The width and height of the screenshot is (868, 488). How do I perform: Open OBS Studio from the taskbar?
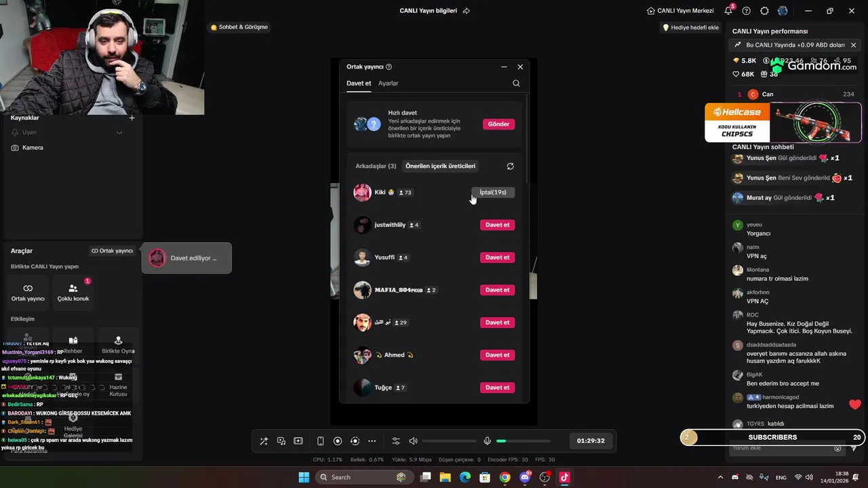coord(545,477)
